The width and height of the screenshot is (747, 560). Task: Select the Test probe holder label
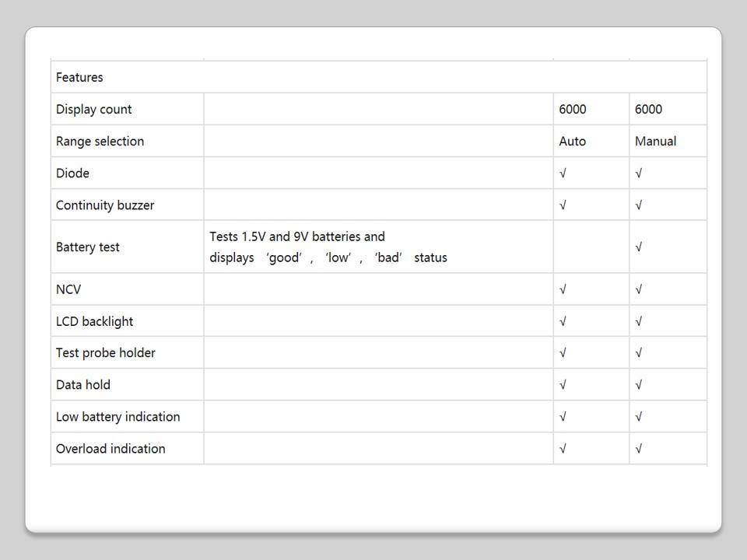coord(105,352)
